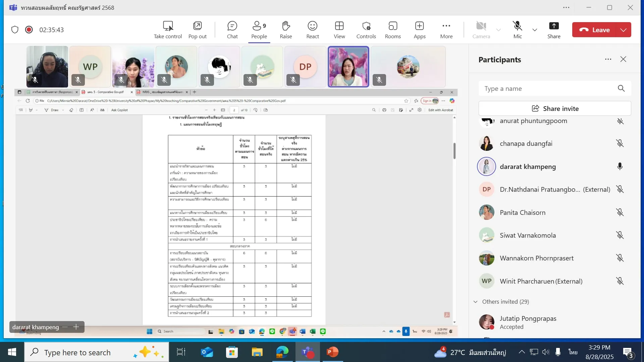The width and height of the screenshot is (644, 362).
Task: Open the Chat panel
Action: tap(232, 29)
